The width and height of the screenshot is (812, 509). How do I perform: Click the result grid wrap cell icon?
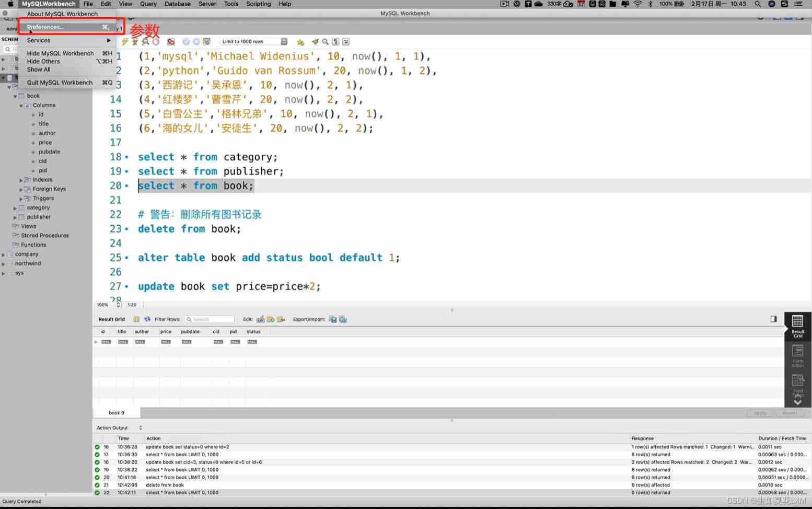[136, 319]
